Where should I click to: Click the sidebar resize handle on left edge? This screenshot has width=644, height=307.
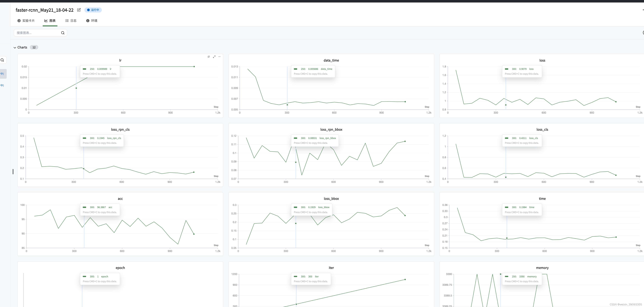(13, 172)
